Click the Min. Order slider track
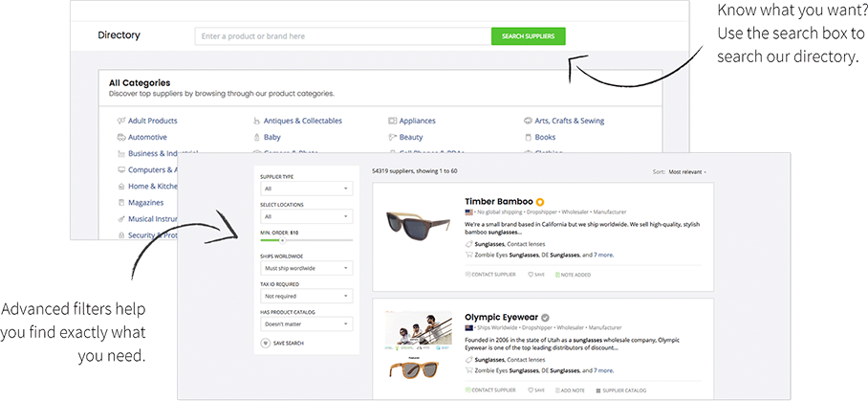Viewport: 868px width, 401px height. click(x=307, y=240)
